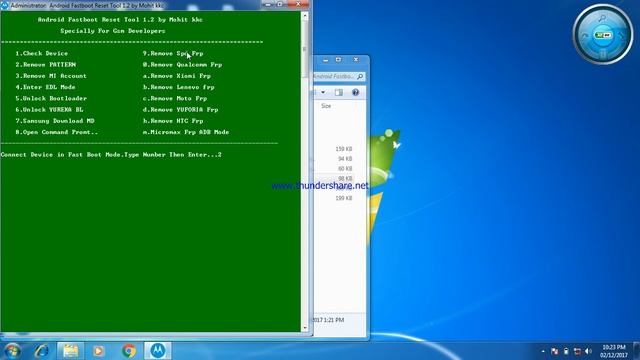Screen dimensions: 640x360
Task: Open the volume speaker tray icon
Action: click(588, 351)
